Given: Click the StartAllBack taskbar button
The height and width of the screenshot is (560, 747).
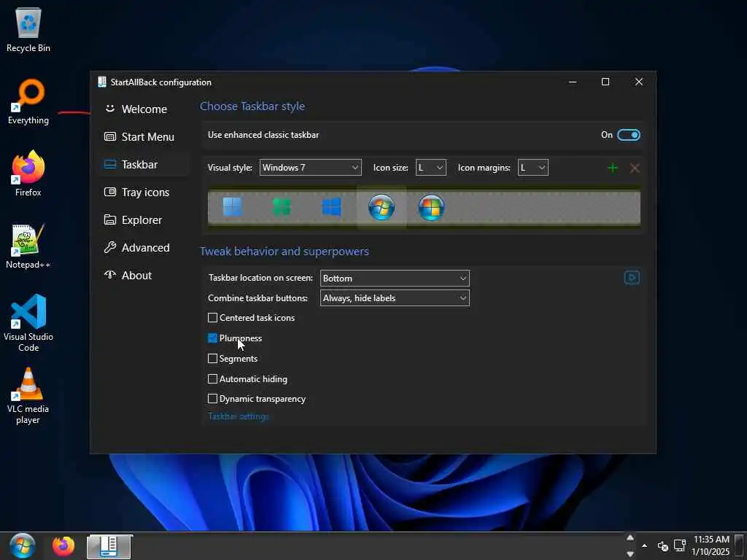Looking at the screenshot, I should (x=109, y=546).
